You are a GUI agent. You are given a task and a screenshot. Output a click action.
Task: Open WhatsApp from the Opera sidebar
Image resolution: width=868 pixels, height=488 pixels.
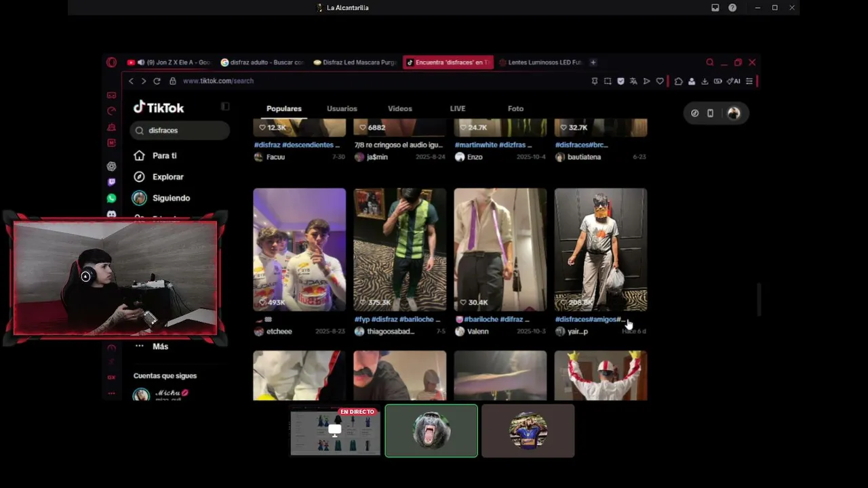pyautogui.click(x=112, y=199)
